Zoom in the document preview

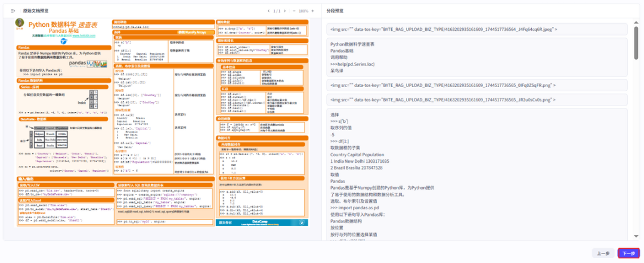coord(313,11)
